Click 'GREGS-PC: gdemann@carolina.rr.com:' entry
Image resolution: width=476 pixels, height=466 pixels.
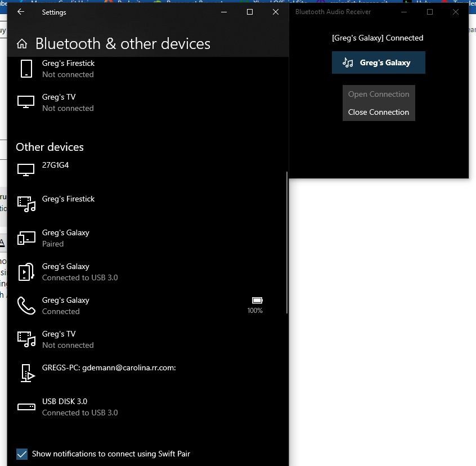pos(109,368)
